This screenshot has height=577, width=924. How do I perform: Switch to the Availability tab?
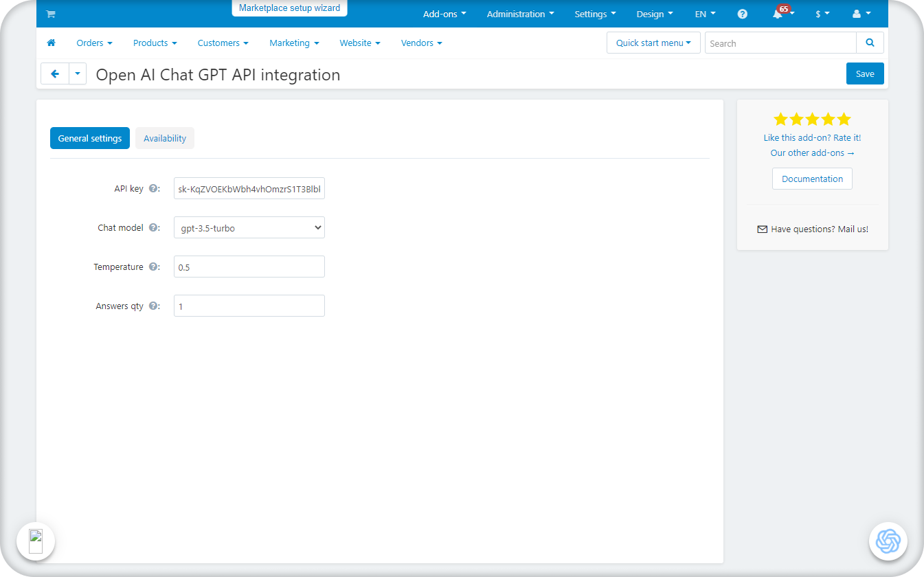click(165, 138)
